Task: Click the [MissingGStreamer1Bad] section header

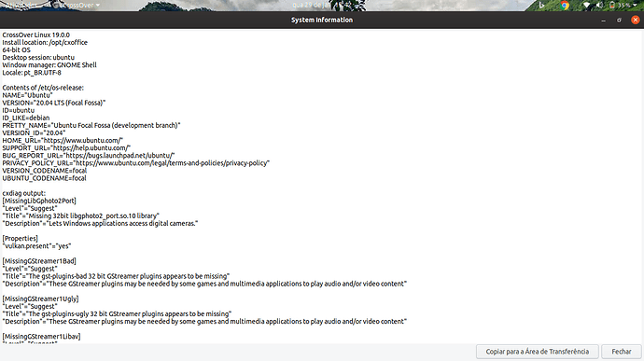Action: (39, 261)
